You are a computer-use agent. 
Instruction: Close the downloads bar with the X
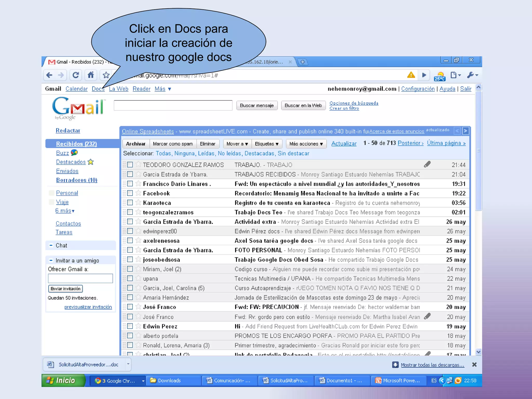point(474,364)
